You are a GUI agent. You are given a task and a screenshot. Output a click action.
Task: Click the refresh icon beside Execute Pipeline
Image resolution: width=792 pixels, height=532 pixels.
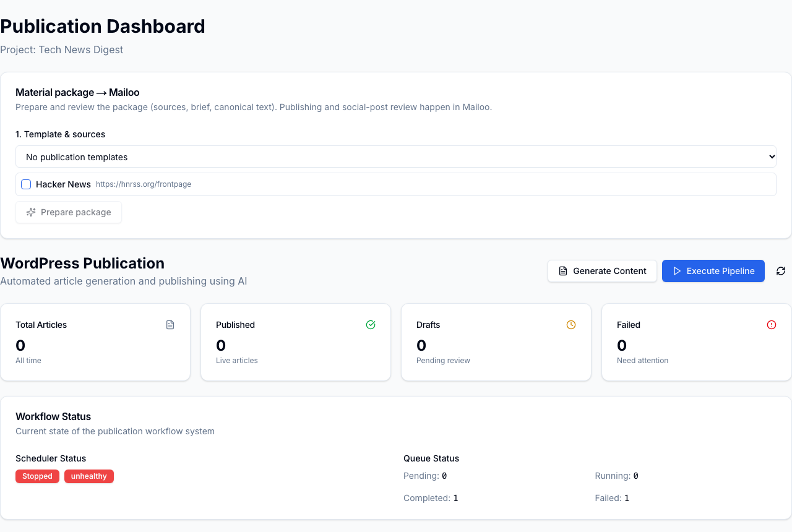[781, 271]
